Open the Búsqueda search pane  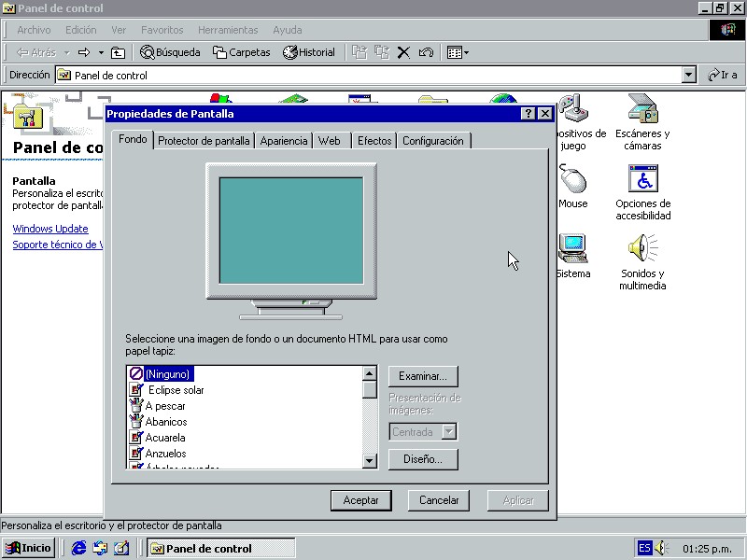170,52
